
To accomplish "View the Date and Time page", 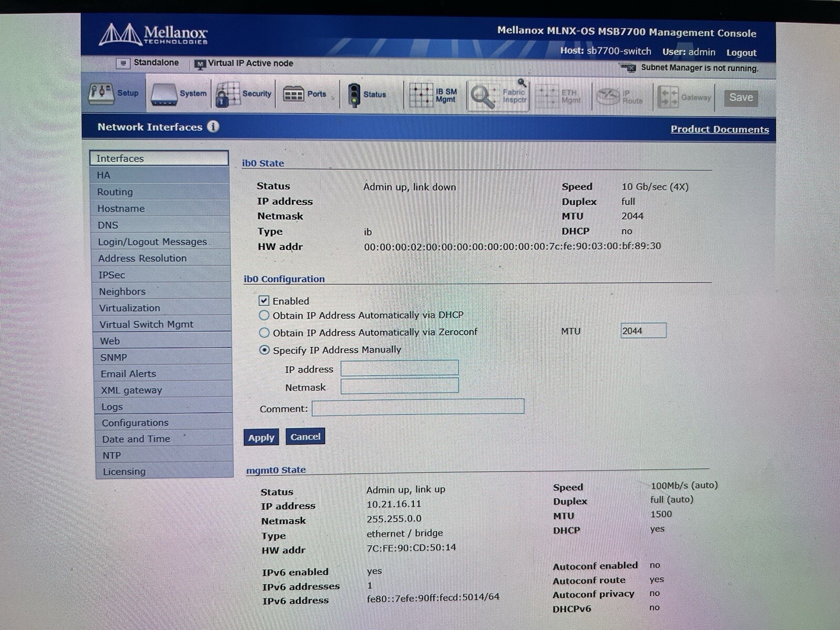I will coord(164,439).
